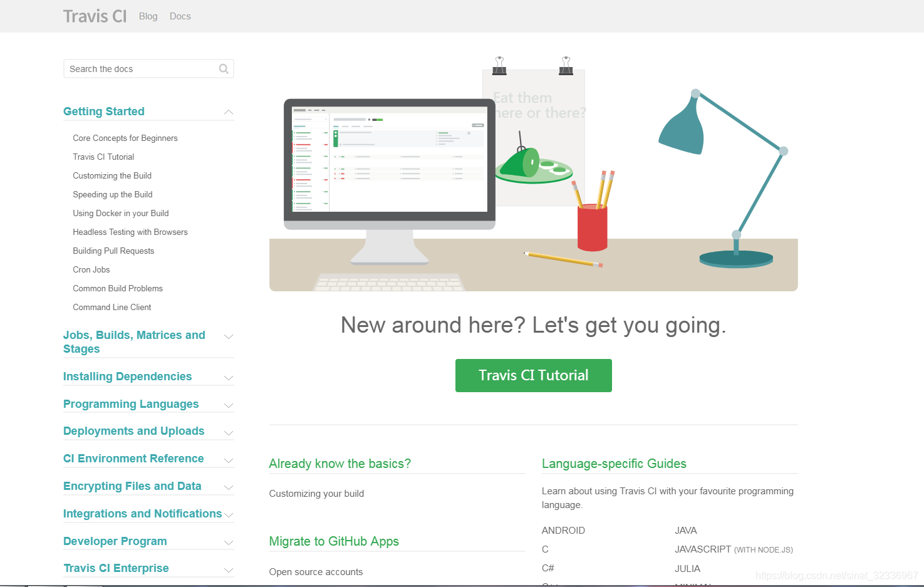Click the Programming Languages heading
Screen dimensions: 924x587
[131, 404]
